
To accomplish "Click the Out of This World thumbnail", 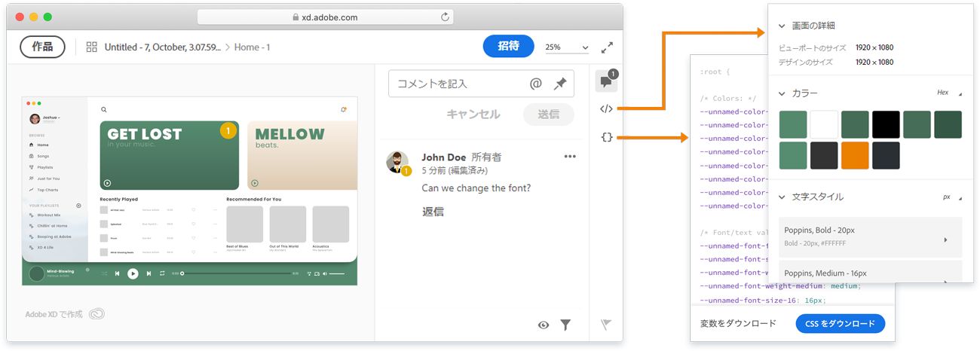I will [x=288, y=224].
